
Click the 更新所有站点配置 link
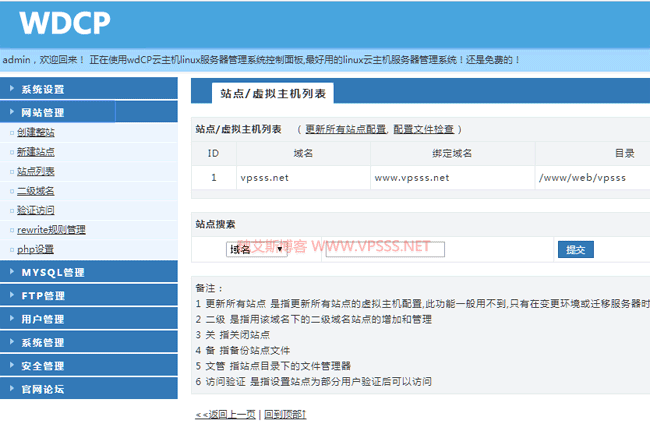pyautogui.click(x=345, y=130)
